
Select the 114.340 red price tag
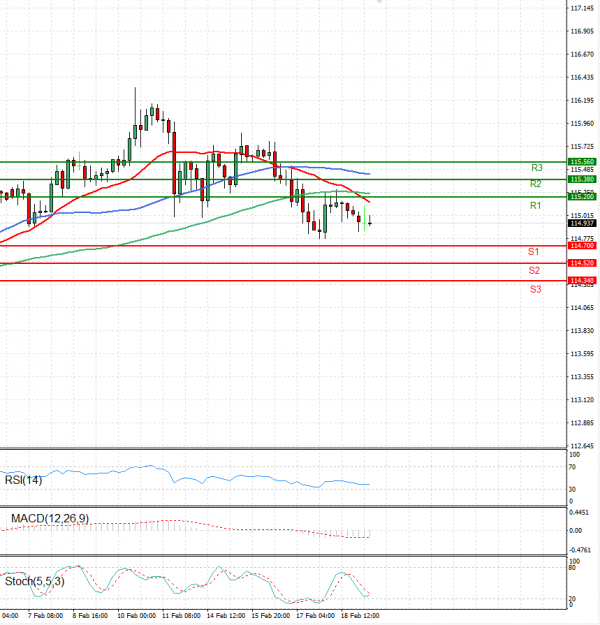(582, 281)
